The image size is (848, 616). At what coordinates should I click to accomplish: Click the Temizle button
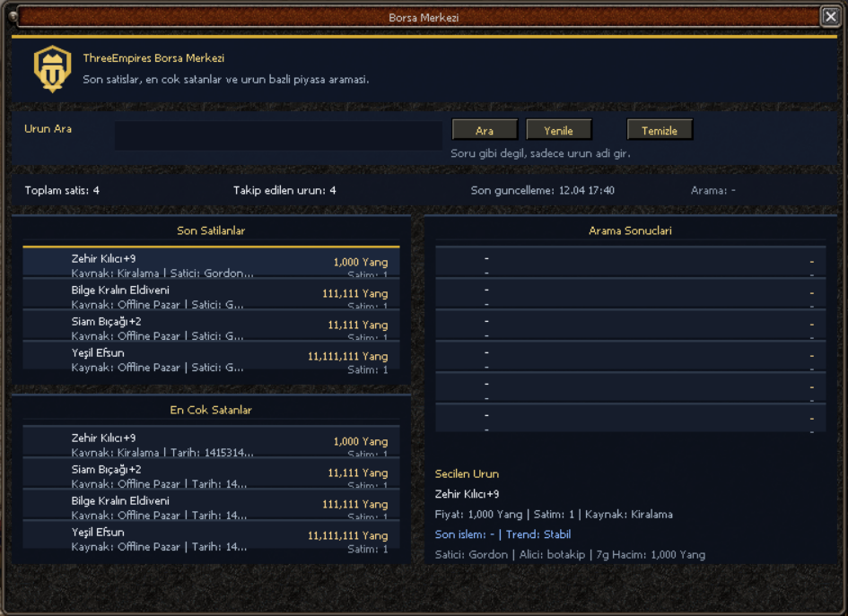point(660,129)
